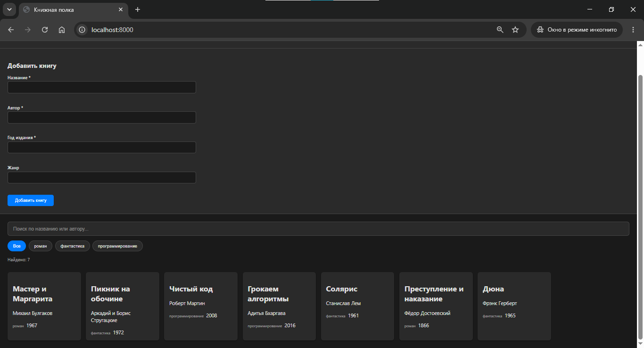The image size is (644, 348).
Task: Focus the Название input field
Action: point(101,87)
